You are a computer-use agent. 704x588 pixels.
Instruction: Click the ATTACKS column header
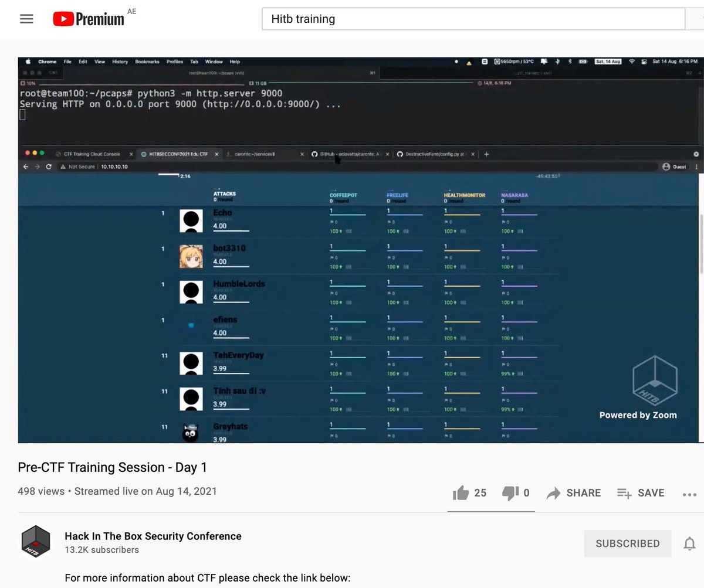225,194
